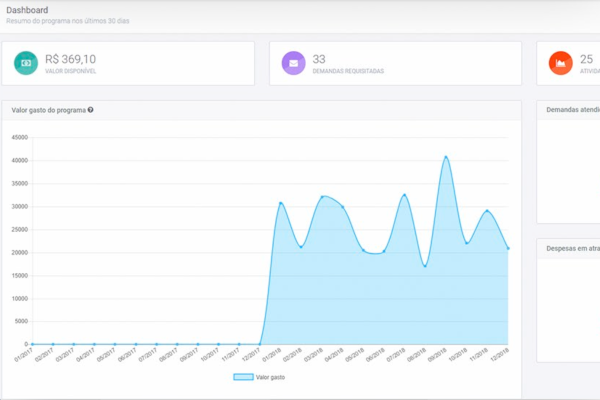Click the lowest 2018 dip at 08/2018

(425, 266)
